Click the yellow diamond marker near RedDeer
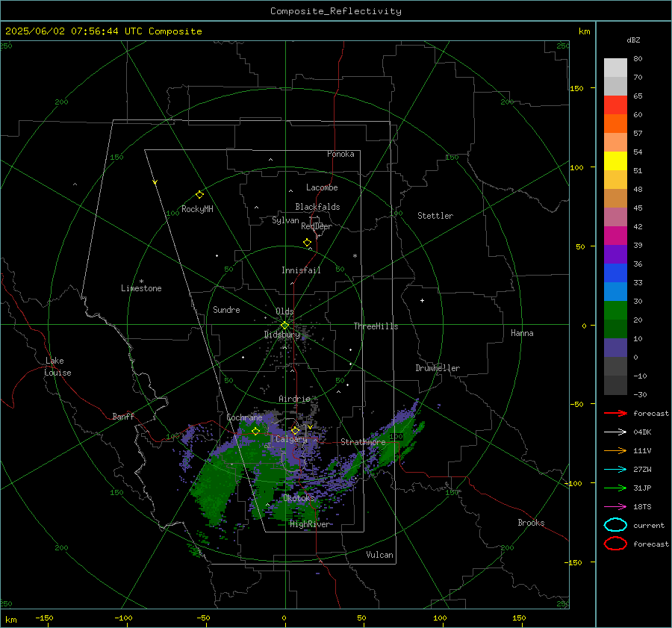Screen dimensions: 672x628 tap(308, 243)
